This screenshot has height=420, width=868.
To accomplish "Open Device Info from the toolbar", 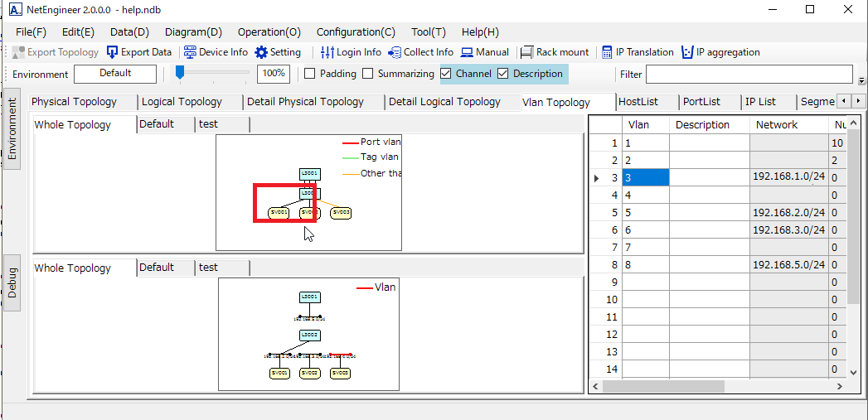I will [x=191, y=52].
